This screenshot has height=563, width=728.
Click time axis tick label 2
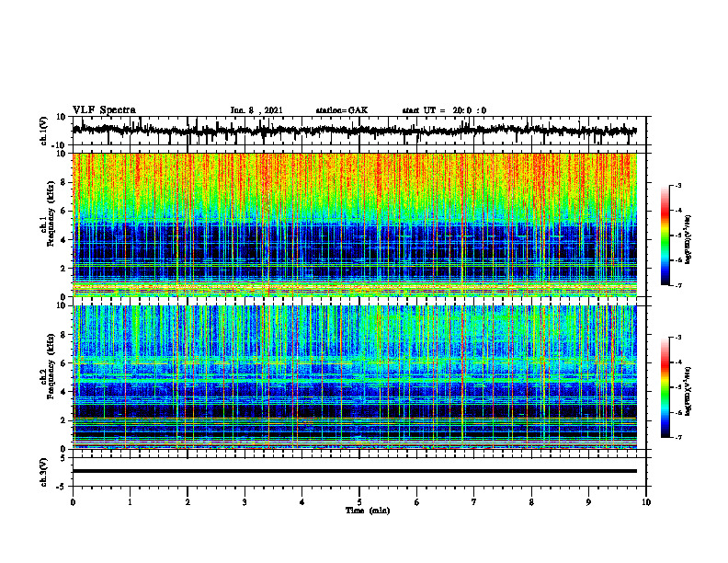188,502
